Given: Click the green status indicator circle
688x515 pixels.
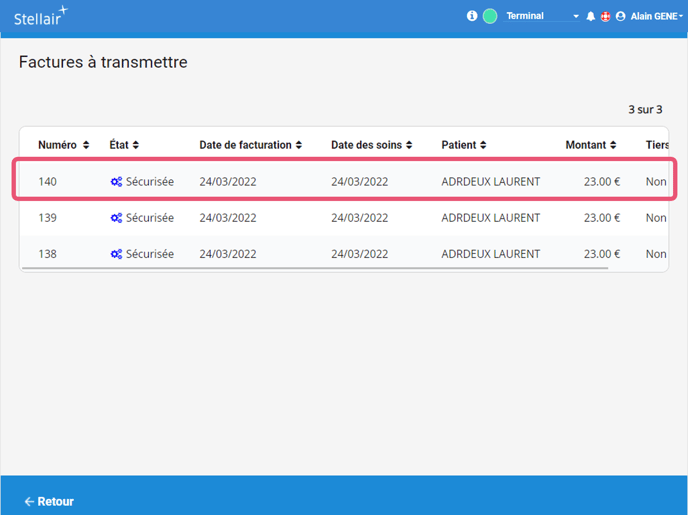Looking at the screenshot, I should pyautogui.click(x=490, y=16).
